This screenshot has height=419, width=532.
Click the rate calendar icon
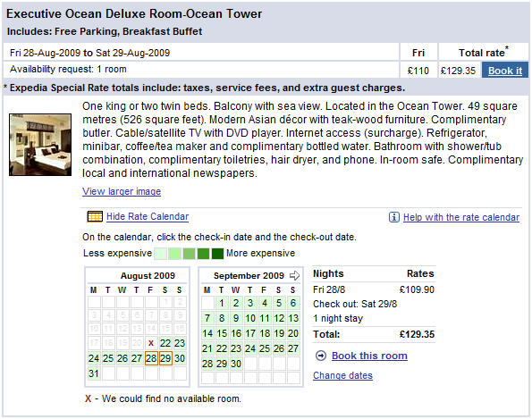[x=95, y=216]
